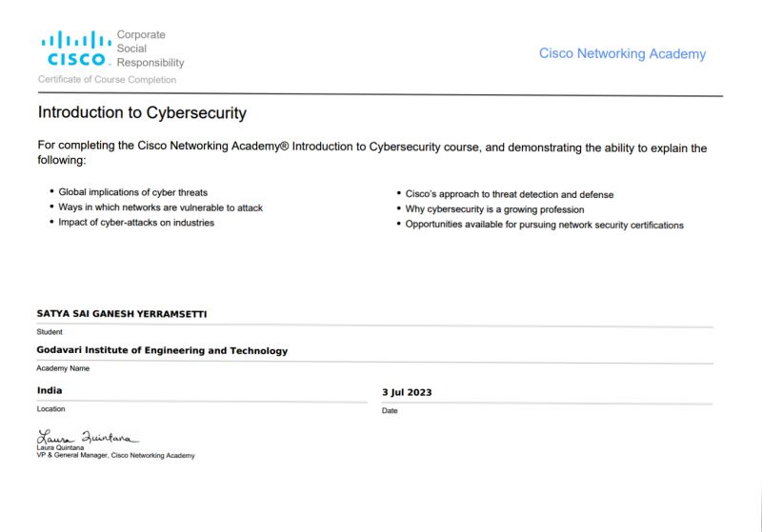Click the Student field label
The height and width of the screenshot is (532, 762).
[x=50, y=332]
